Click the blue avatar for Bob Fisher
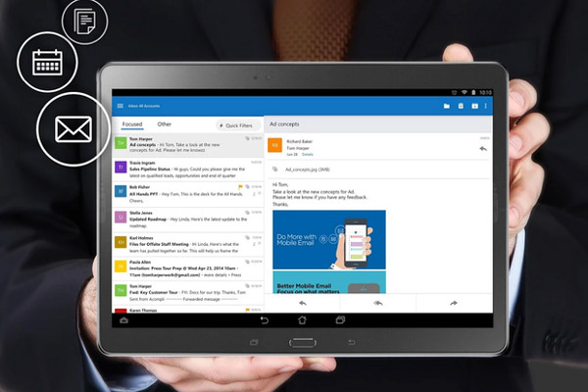The height and width of the screenshot is (392, 588). pyautogui.click(x=121, y=191)
